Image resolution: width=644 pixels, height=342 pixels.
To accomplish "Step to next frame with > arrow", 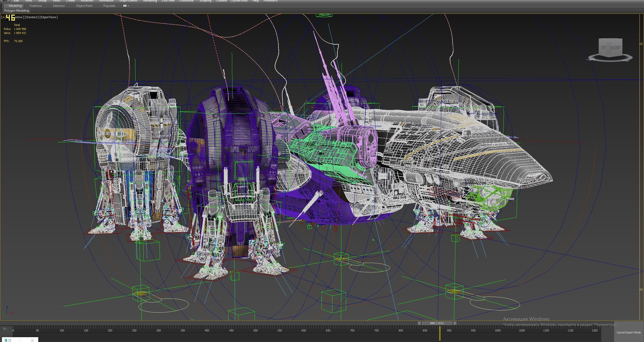I will [x=455, y=323].
